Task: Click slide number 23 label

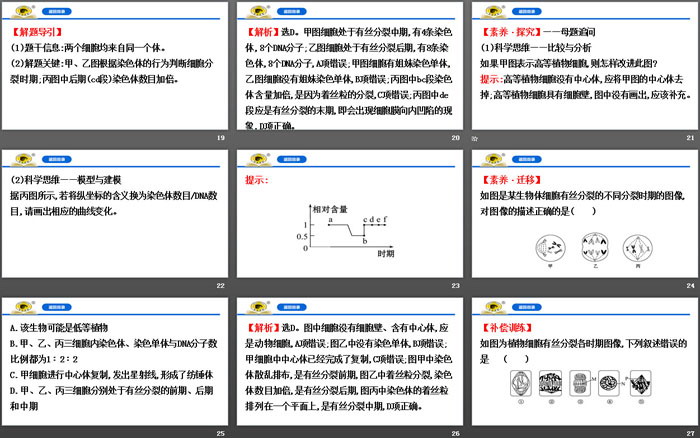Action: click(x=455, y=285)
